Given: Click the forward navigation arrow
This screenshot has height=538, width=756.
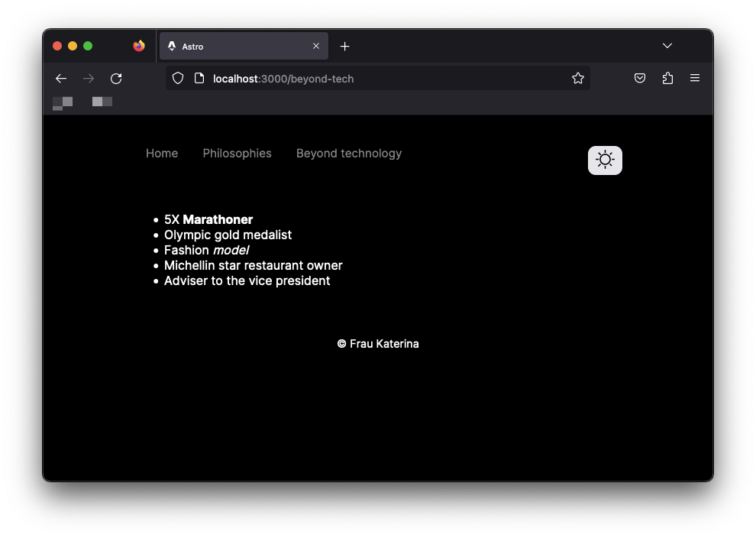Looking at the screenshot, I should pos(89,78).
